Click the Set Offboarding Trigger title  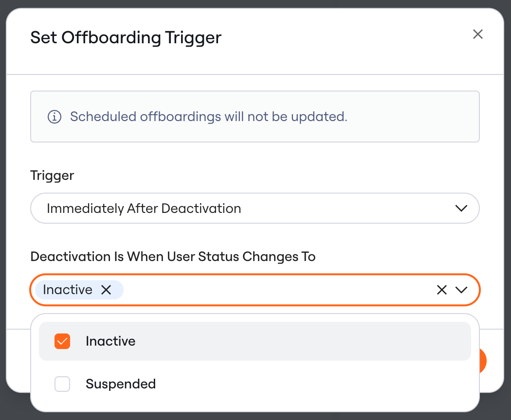click(126, 37)
